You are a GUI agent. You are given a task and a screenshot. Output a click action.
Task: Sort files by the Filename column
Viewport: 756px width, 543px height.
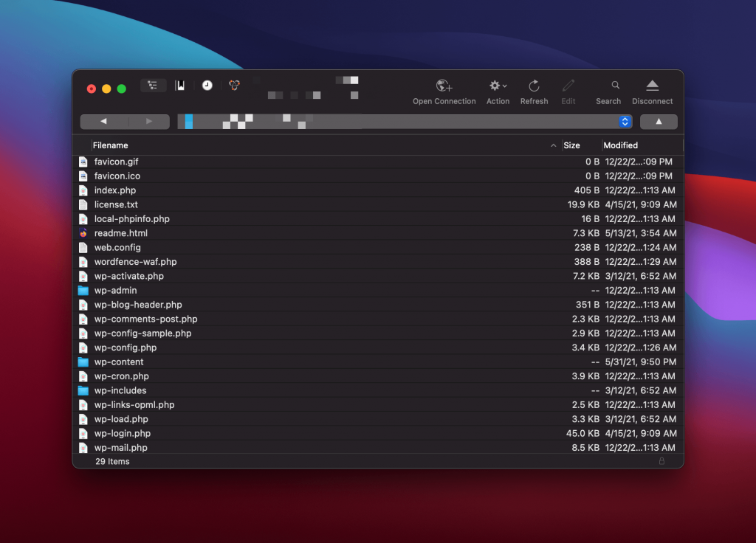(x=110, y=145)
